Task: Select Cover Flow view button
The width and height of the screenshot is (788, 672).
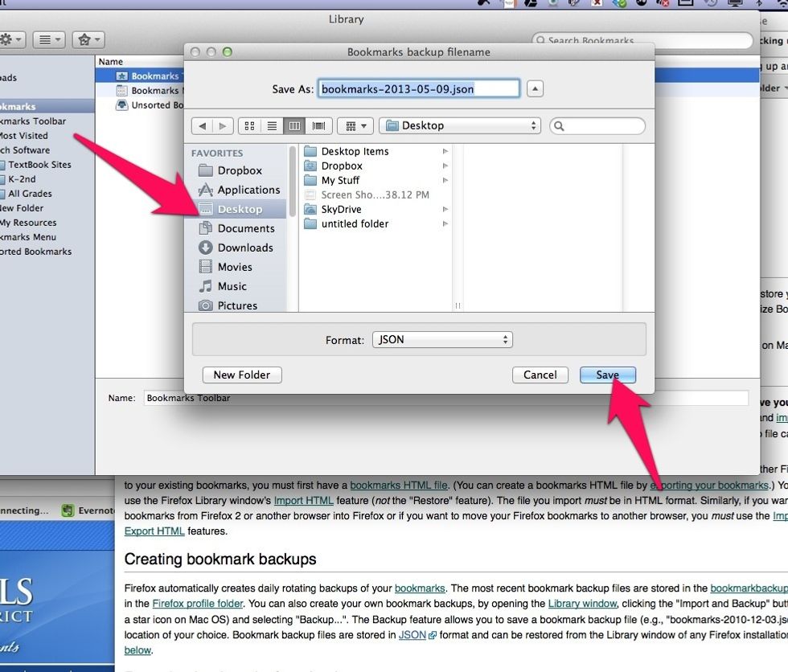Action: click(318, 126)
